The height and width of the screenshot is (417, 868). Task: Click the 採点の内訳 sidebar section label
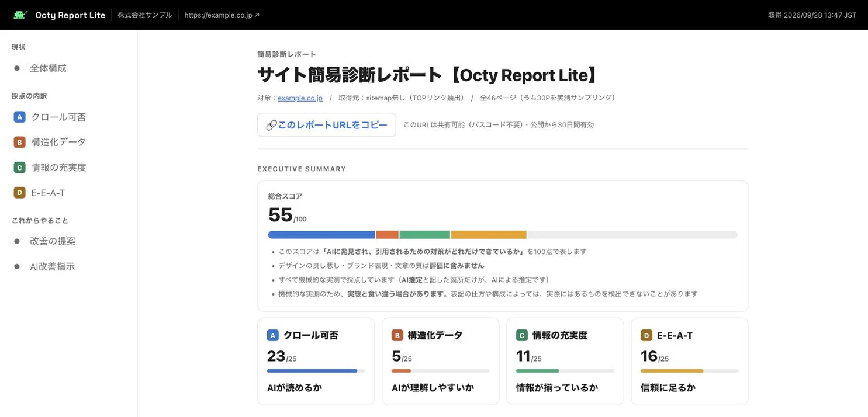29,96
